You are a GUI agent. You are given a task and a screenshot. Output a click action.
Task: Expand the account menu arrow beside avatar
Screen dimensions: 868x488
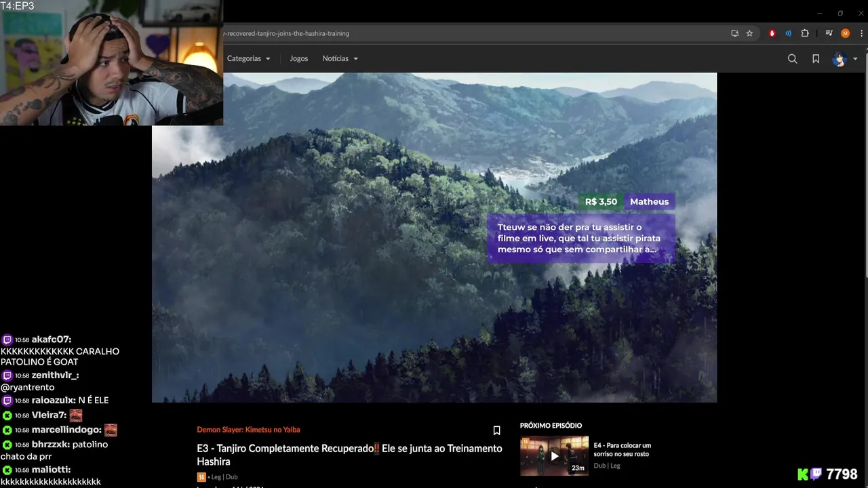tap(855, 59)
